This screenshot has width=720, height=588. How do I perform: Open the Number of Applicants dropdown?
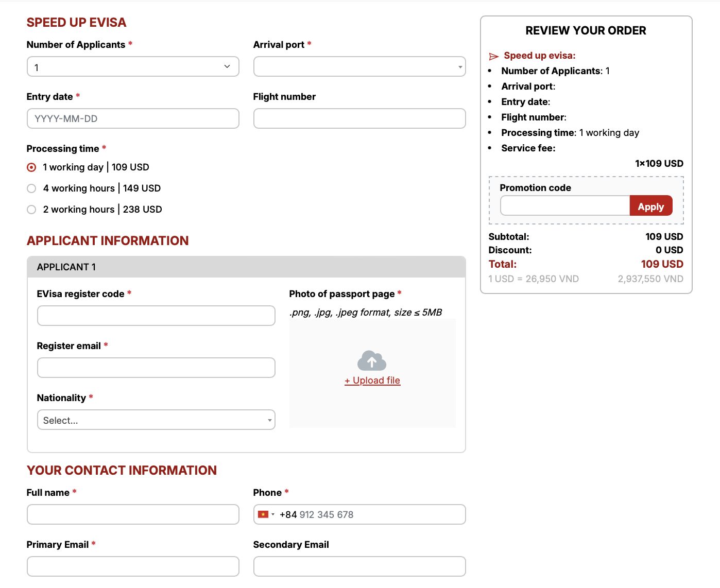coord(132,67)
